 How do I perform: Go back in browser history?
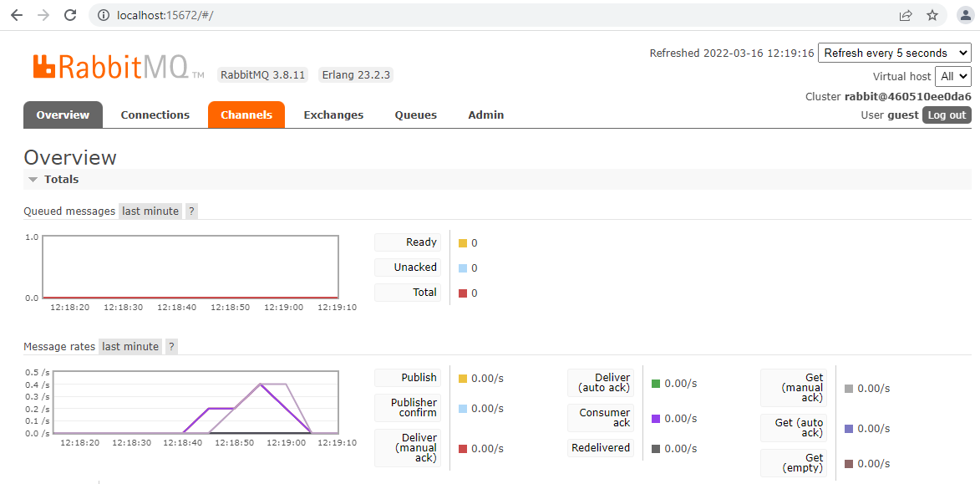point(17,15)
